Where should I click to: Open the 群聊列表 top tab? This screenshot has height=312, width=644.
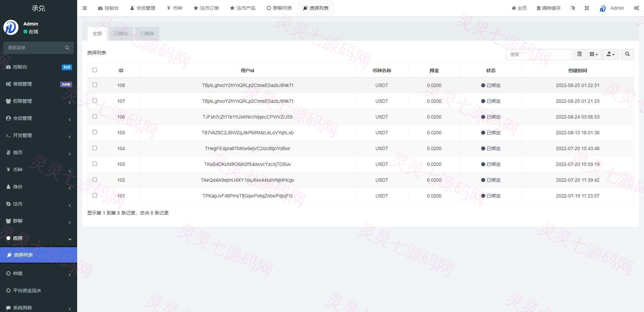coord(279,8)
